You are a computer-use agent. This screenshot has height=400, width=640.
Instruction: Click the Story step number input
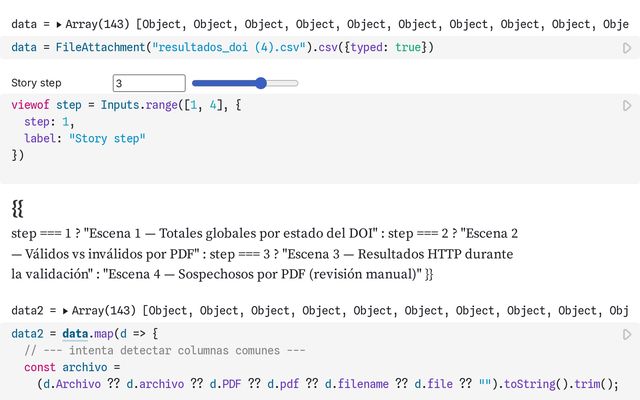pos(149,84)
